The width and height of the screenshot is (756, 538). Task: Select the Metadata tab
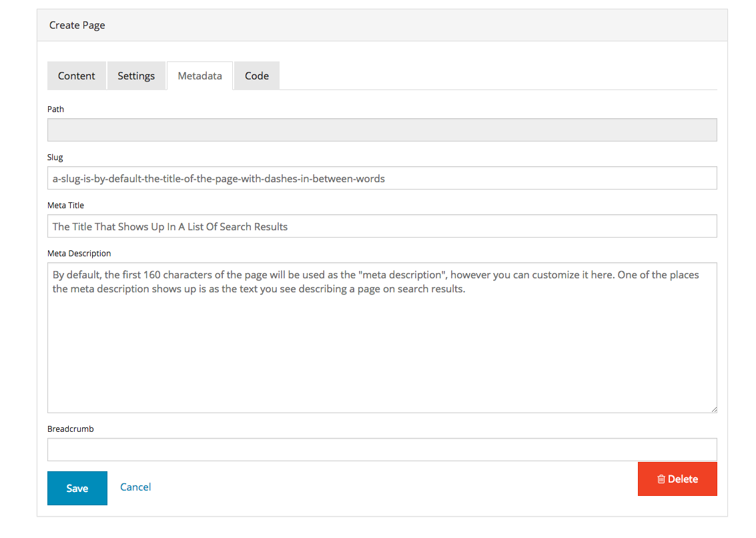click(200, 76)
